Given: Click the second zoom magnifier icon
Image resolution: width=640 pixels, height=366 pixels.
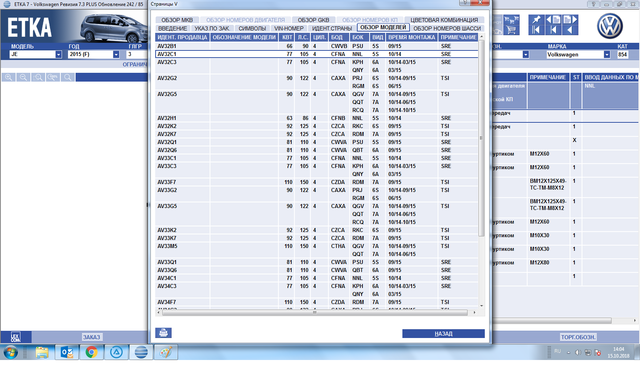Looking at the screenshot, I should (x=23, y=78).
